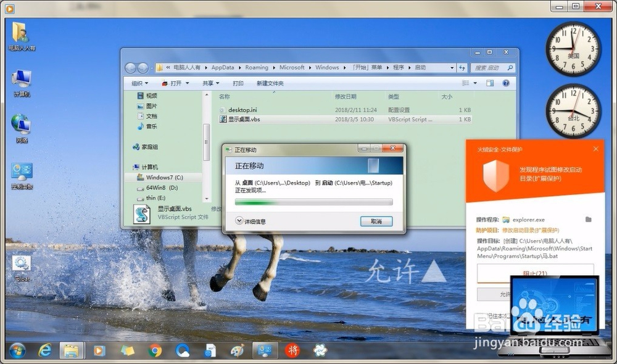This screenshot has height=364, width=617.
Task: Open the 控制面板 desktop icon
Action: tap(22, 175)
